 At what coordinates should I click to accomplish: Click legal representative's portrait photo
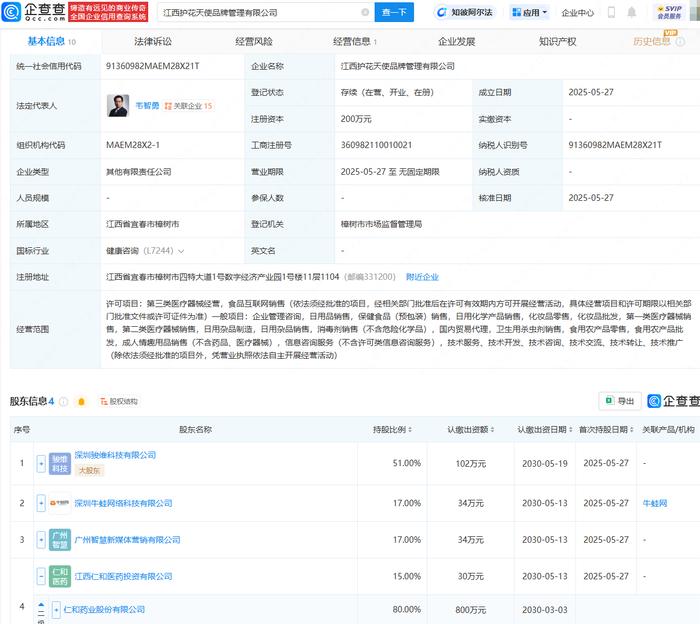point(118,106)
